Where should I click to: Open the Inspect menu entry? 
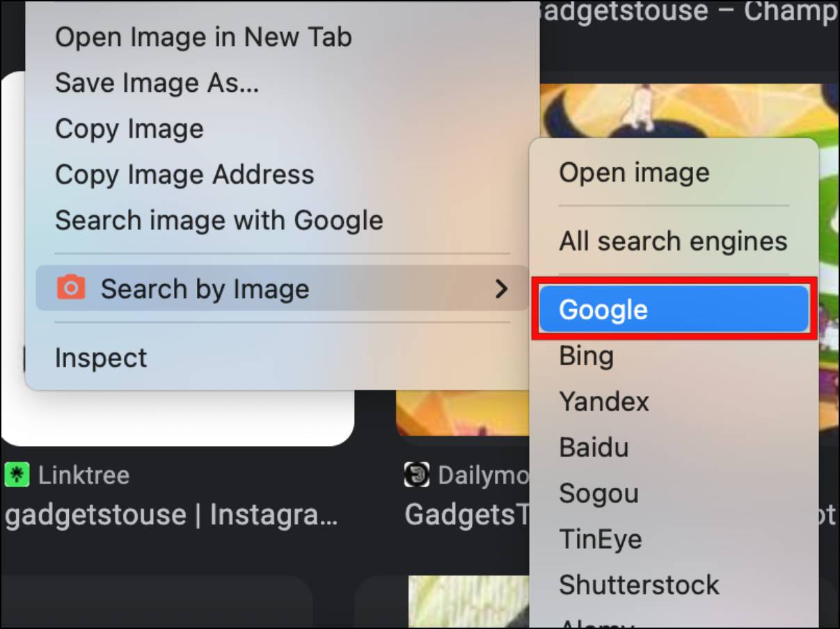(x=101, y=358)
